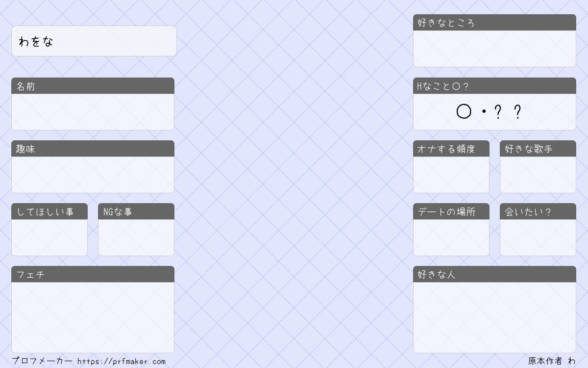Image resolution: width=588 pixels, height=368 pixels.
Task: Select the フェチ entry area
Action: tap(93, 317)
